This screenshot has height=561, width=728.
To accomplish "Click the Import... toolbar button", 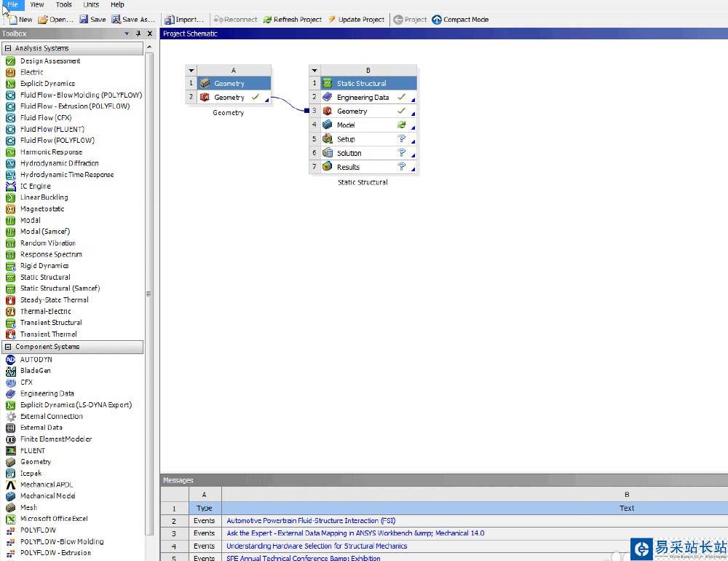I will click(x=184, y=20).
